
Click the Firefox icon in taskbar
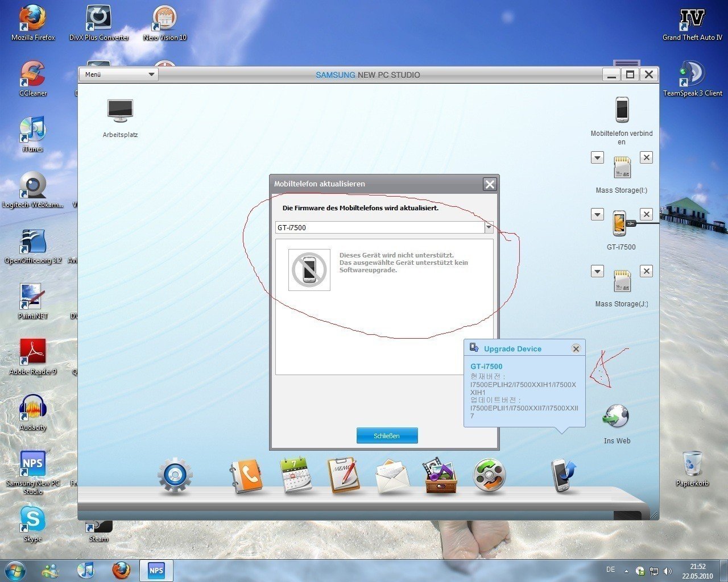tap(121, 570)
